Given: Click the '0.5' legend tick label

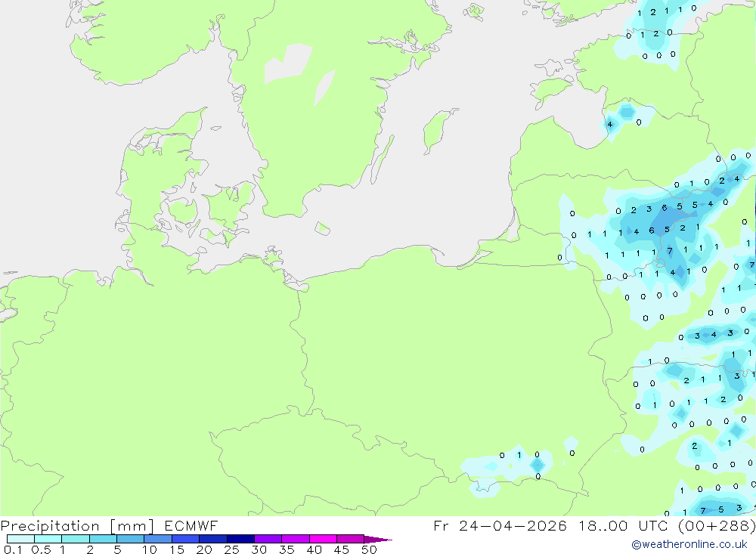Looking at the screenshot, I should click(x=41, y=549).
